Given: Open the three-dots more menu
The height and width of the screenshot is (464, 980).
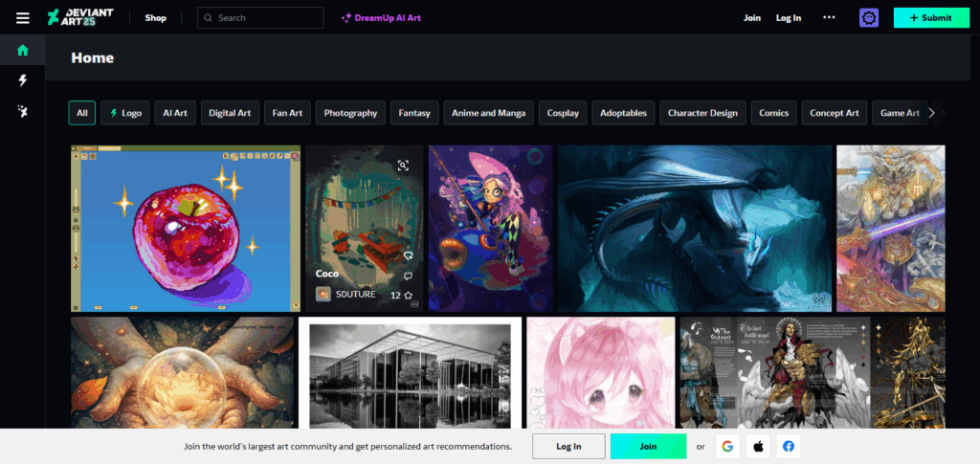Looking at the screenshot, I should click(829, 17).
